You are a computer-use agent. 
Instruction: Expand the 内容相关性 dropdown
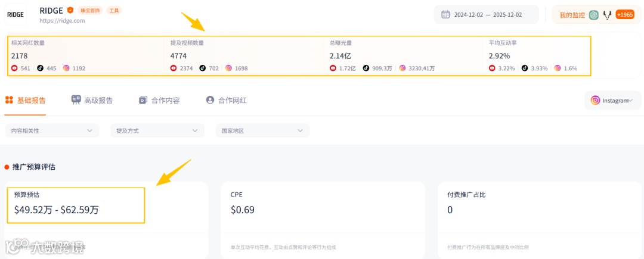pyautogui.click(x=52, y=131)
